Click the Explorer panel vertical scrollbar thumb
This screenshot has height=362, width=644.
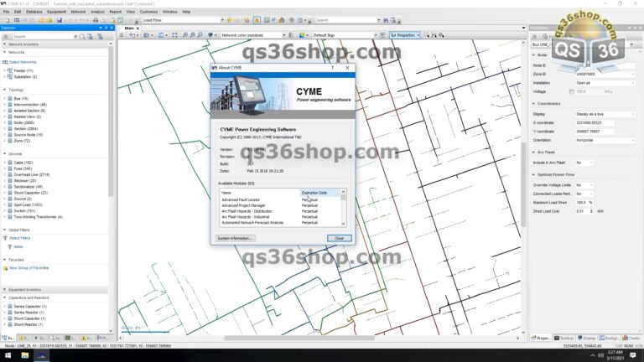pyautogui.click(x=111, y=121)
